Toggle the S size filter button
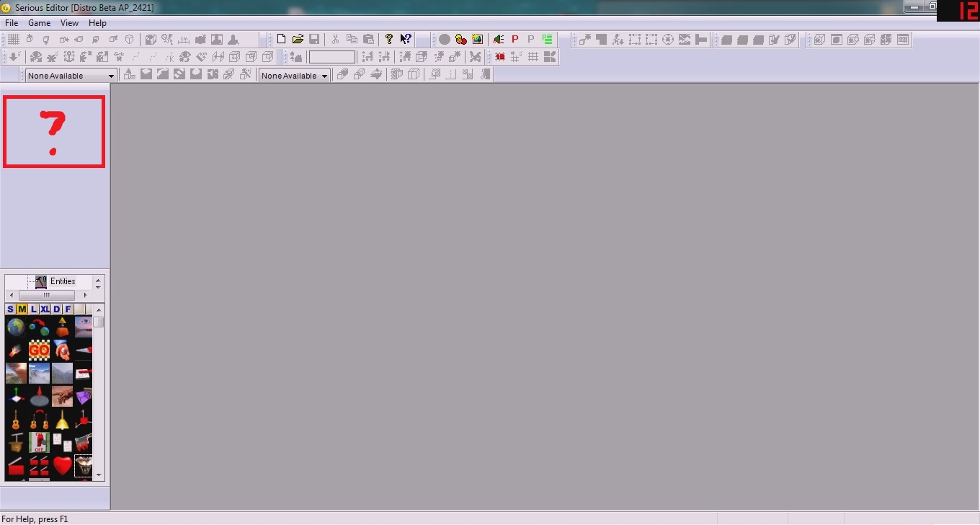This screenshot has height=525, width=980. click(x=11, y=309)
